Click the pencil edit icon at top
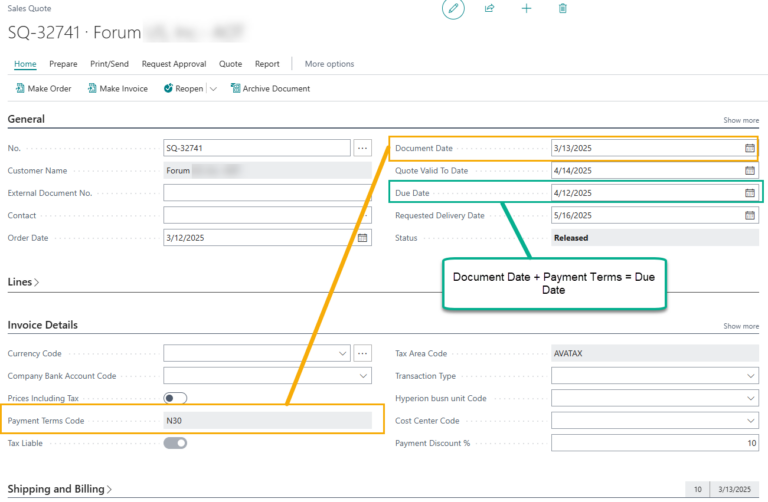This screenshot has width=768, height=502. coord(453,8)
